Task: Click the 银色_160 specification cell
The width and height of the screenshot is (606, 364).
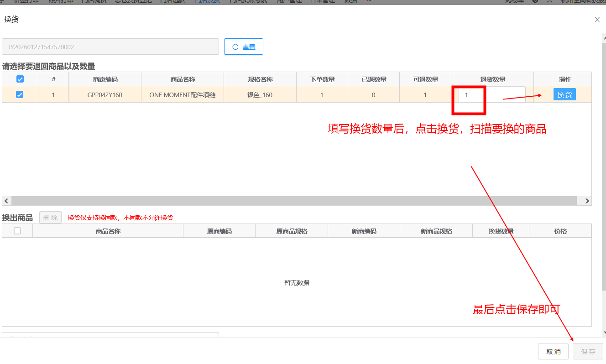Action: tap(260, 95)
